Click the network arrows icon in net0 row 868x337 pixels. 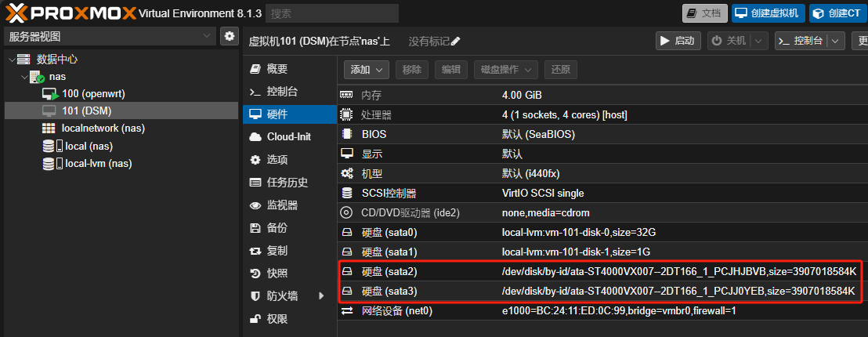pos(346,311)
